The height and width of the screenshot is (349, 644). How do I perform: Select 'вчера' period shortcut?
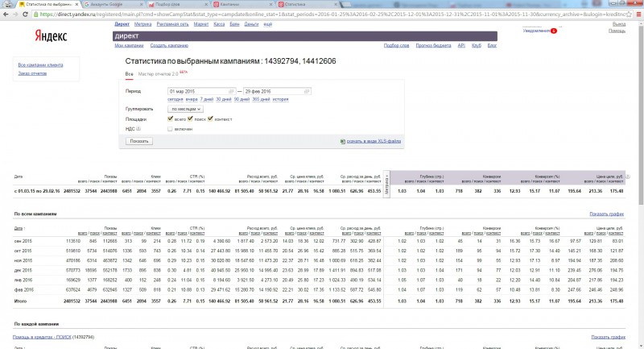click(x=192, y=99)
